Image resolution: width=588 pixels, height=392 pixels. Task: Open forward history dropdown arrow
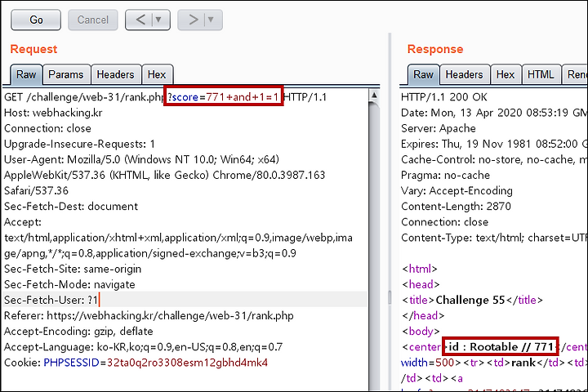pos(212,20)
